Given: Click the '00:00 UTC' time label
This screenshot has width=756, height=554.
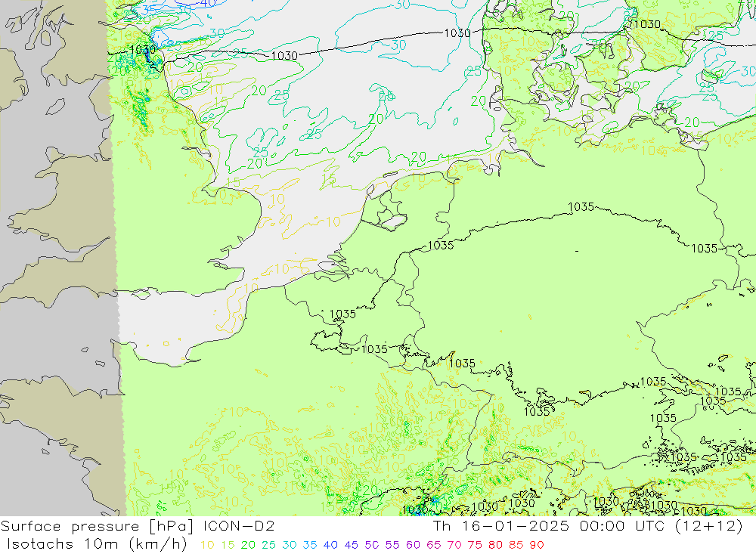Looking at the screenshot, I should point(622,526).
